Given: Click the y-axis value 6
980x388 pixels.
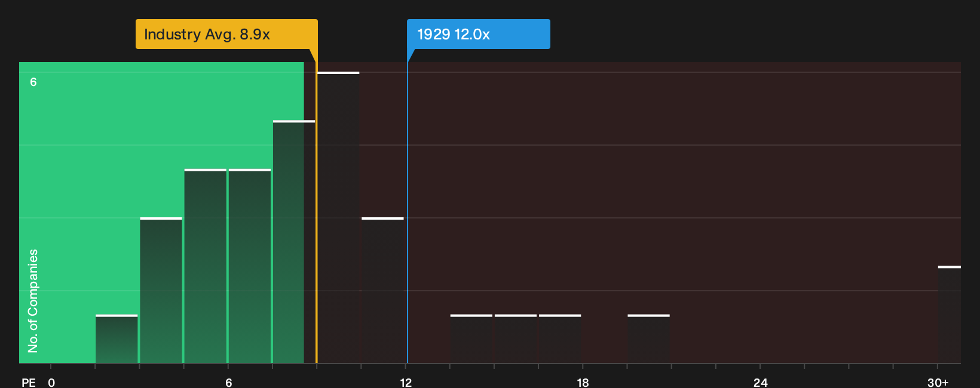Looking at the screenshot, I should (33, 82).
